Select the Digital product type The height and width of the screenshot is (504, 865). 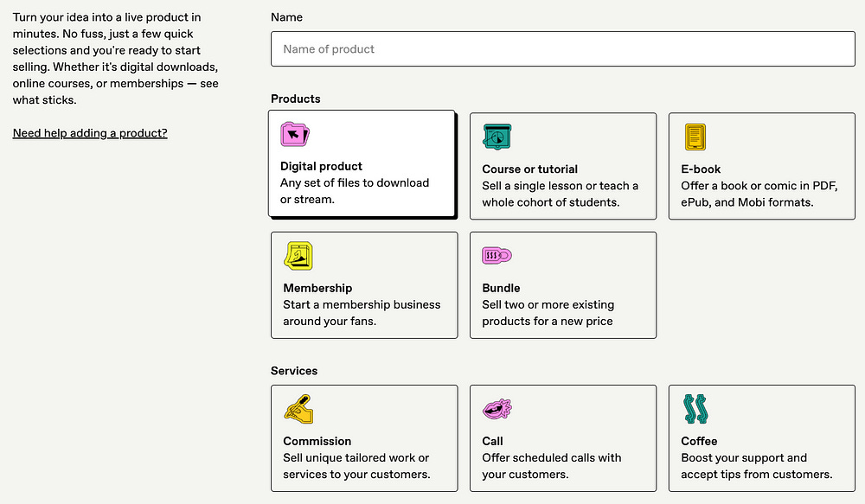click(x=362, y=163)
